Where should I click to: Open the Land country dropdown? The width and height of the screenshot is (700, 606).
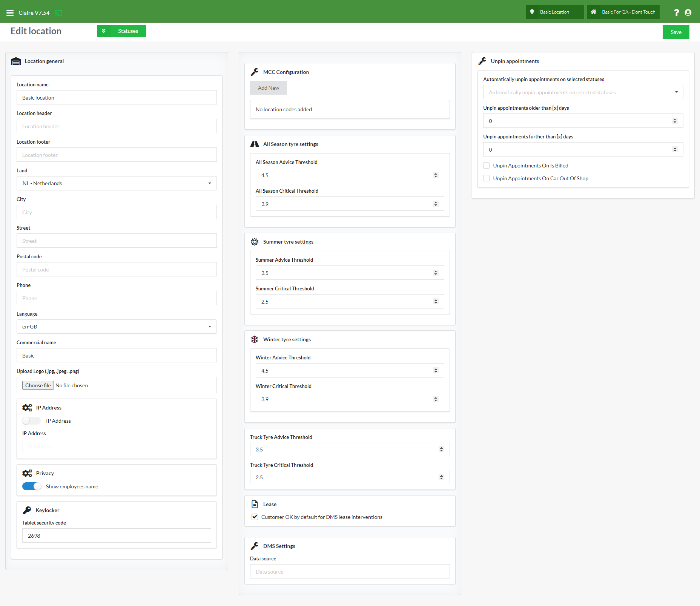(x=117, y=183)
